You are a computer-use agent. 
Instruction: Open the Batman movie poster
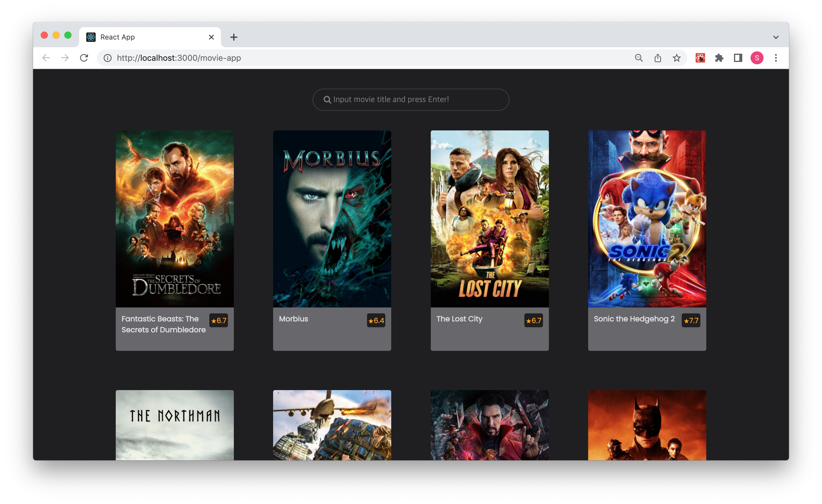647,425
